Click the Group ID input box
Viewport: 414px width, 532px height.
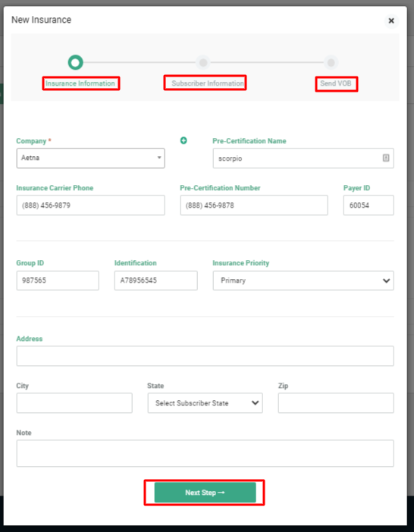click(58, 280)
